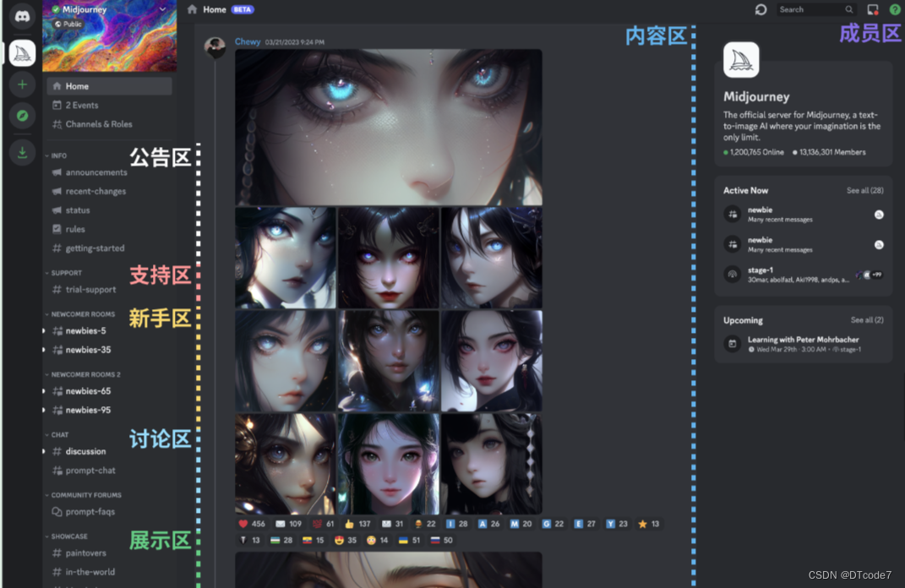The width and height of the screenshot is (905, 588).
Task: Collapse the INFO category
Action: tap(56, 155)
